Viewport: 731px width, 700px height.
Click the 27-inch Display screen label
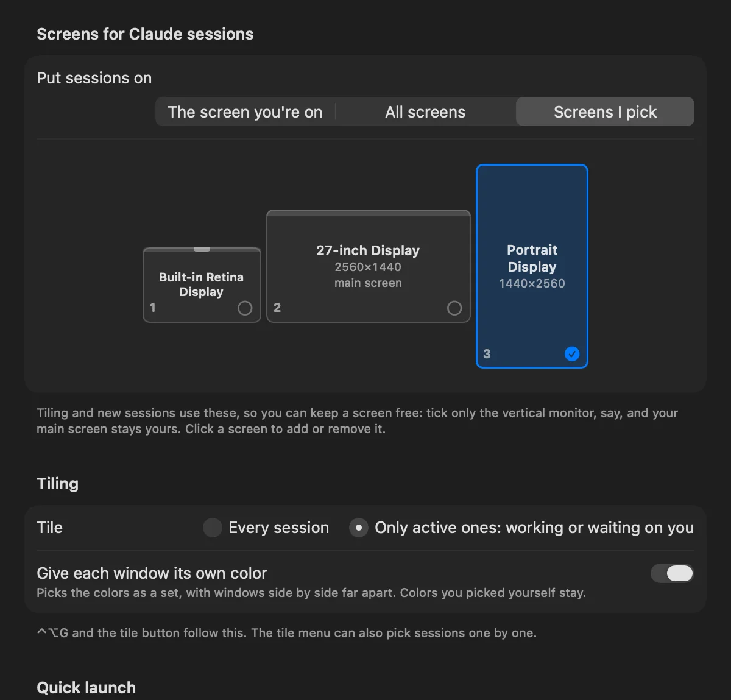(x=368, y=250)
